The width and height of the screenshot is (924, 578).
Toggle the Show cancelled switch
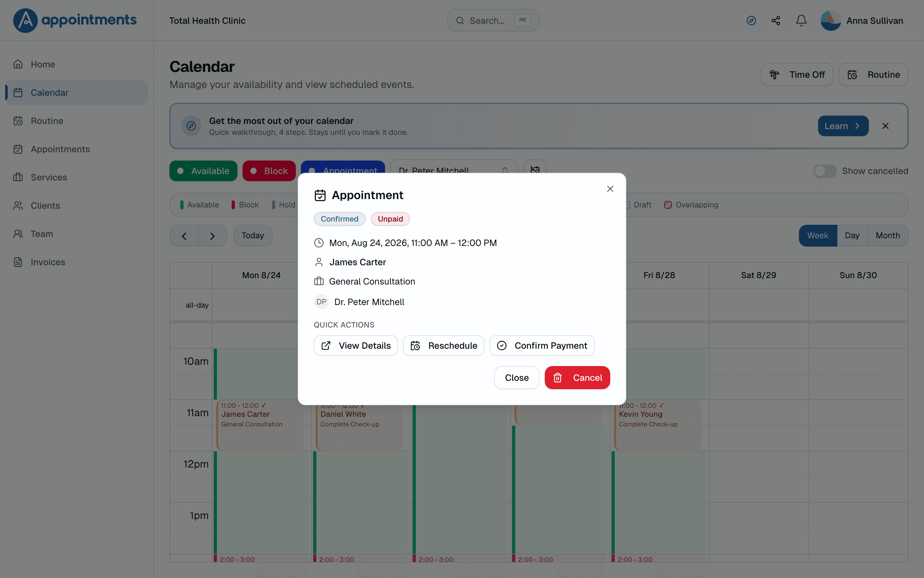pyautogui.click(x=825, y=171)
